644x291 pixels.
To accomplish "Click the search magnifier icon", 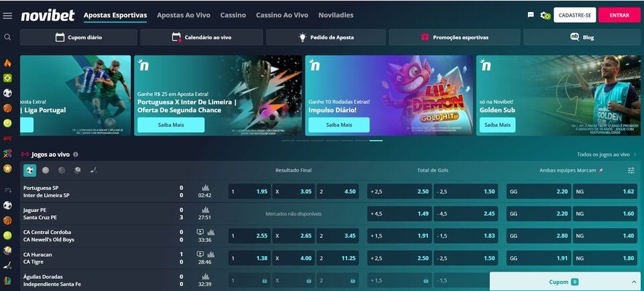I will [x=7, y=37].
